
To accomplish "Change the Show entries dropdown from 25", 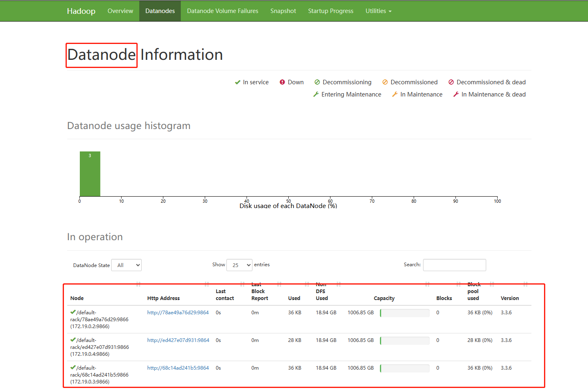I will pos(239,265).
